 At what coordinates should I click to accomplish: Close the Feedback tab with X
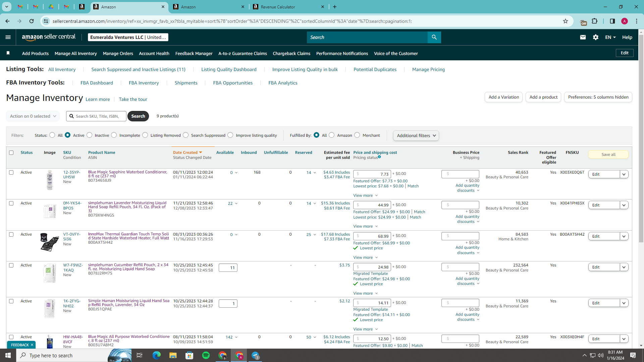(x=32, y=345)
